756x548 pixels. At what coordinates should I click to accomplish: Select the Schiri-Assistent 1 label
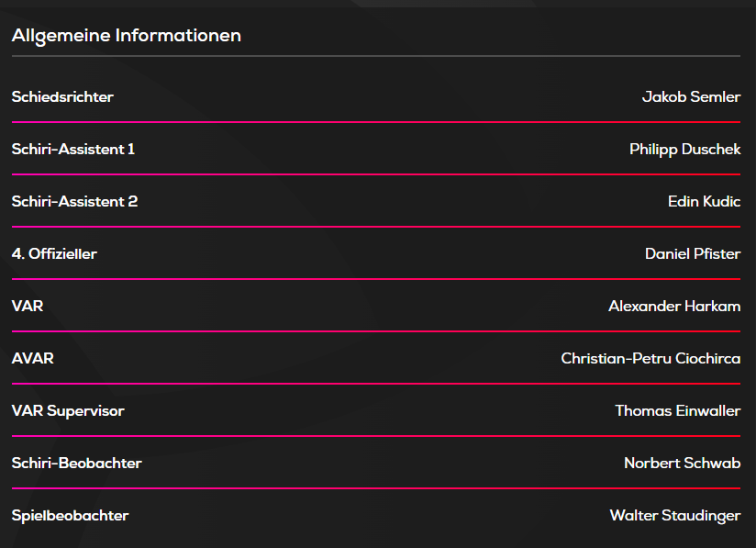73,149
